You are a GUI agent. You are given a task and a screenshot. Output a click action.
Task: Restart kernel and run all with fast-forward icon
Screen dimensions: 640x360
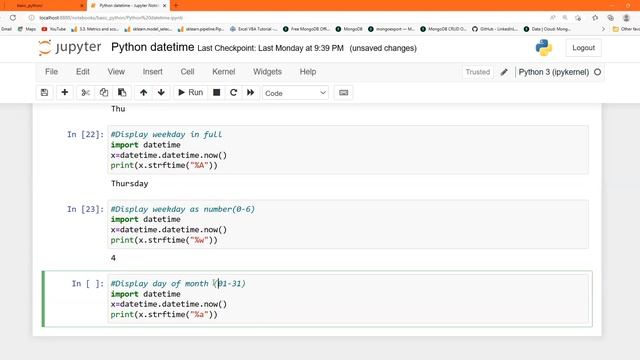click(251, 93)
